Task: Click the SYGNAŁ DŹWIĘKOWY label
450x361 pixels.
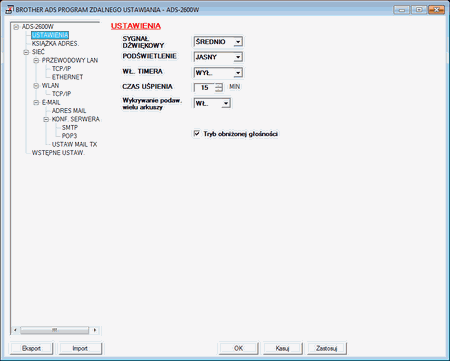Action: [143, 42]
